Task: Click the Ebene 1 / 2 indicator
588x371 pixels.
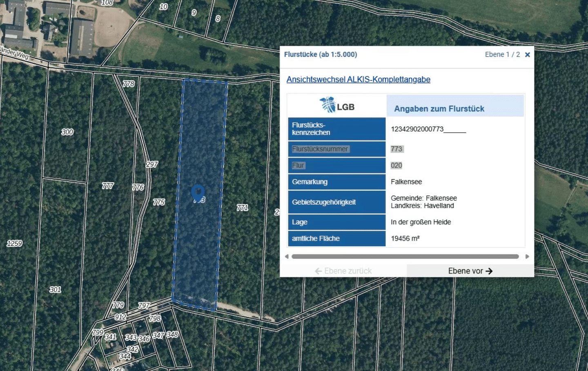Action: coord(502,55)
